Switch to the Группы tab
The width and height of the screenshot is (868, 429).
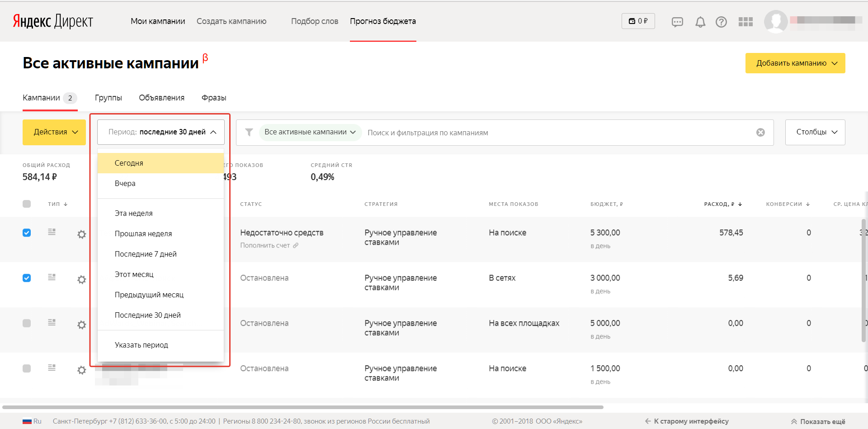(108, 97)
